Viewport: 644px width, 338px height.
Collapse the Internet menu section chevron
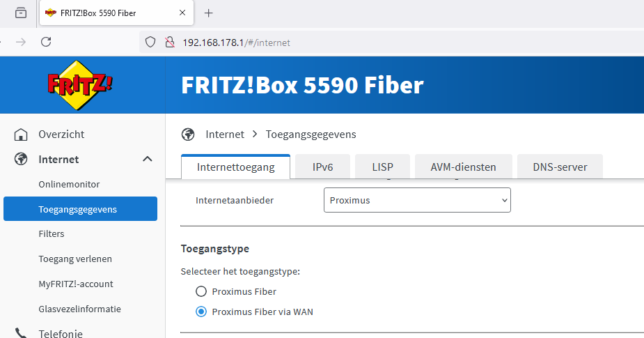click(148, 160)
